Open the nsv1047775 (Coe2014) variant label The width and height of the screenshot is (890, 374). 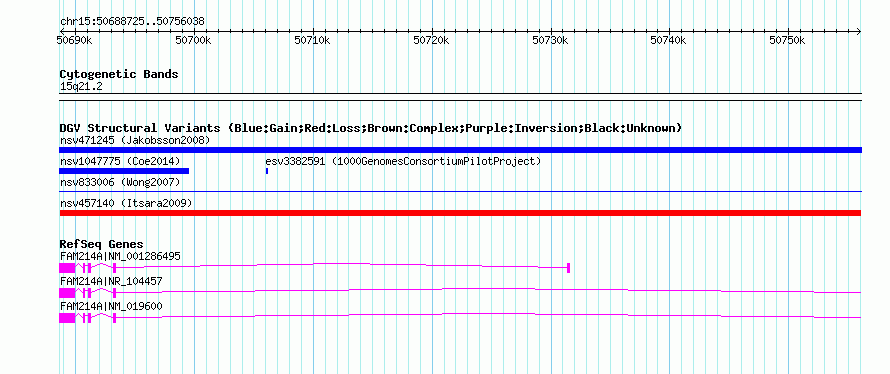pyautogui.click(x=120, y=161)
